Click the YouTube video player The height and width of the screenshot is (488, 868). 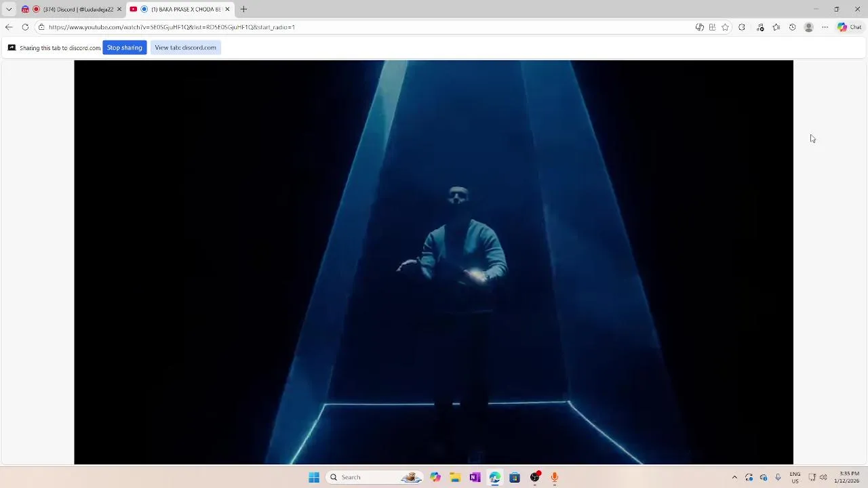[x=433, y=262]
